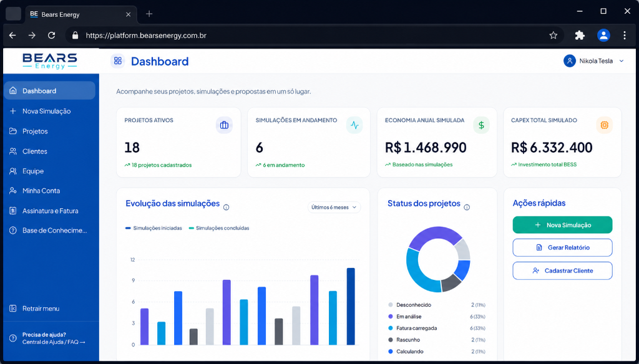The image size is (639, 364).
Task: Click the pulse icon on Simulações em Andamento card
Action: 354,125
